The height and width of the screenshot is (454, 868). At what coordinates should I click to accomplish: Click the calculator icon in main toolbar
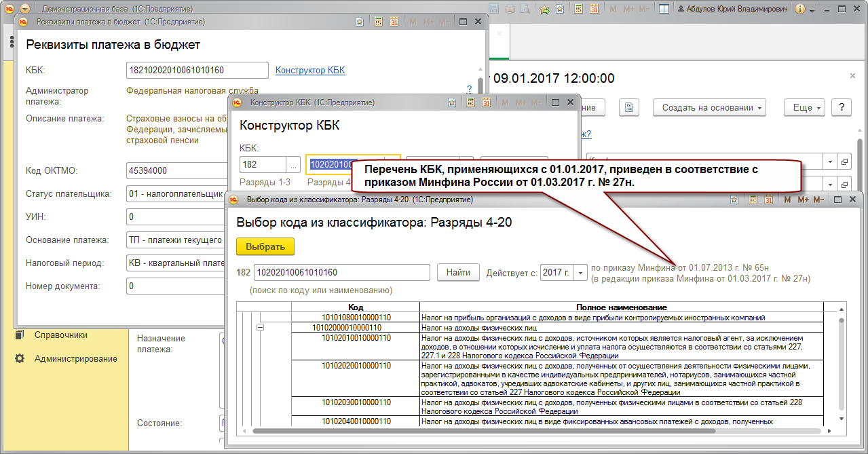click(578, 9)
